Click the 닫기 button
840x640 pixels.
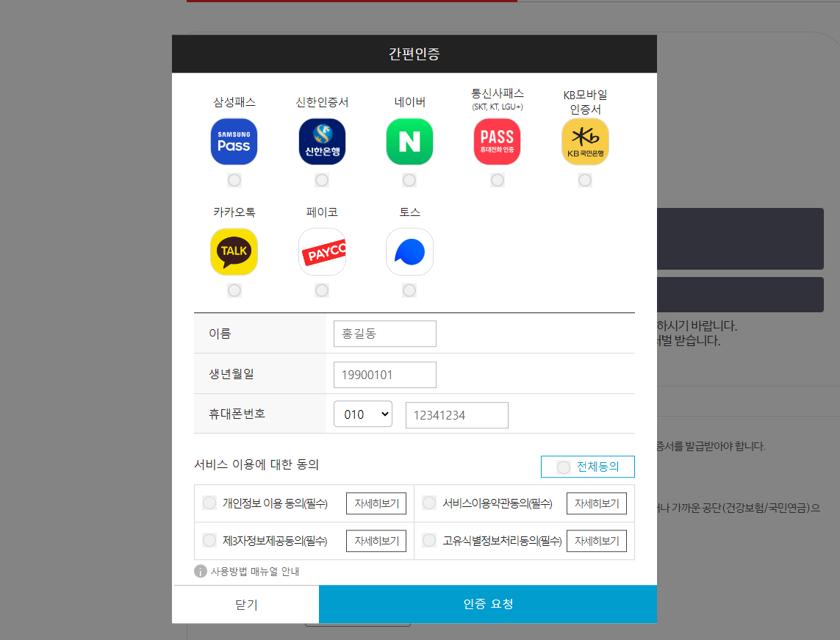(246, 604)
